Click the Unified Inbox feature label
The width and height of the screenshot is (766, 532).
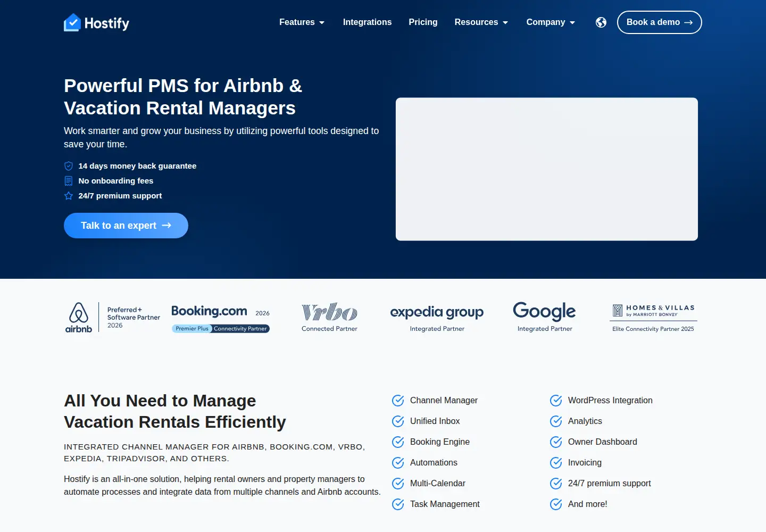point(435,421)
